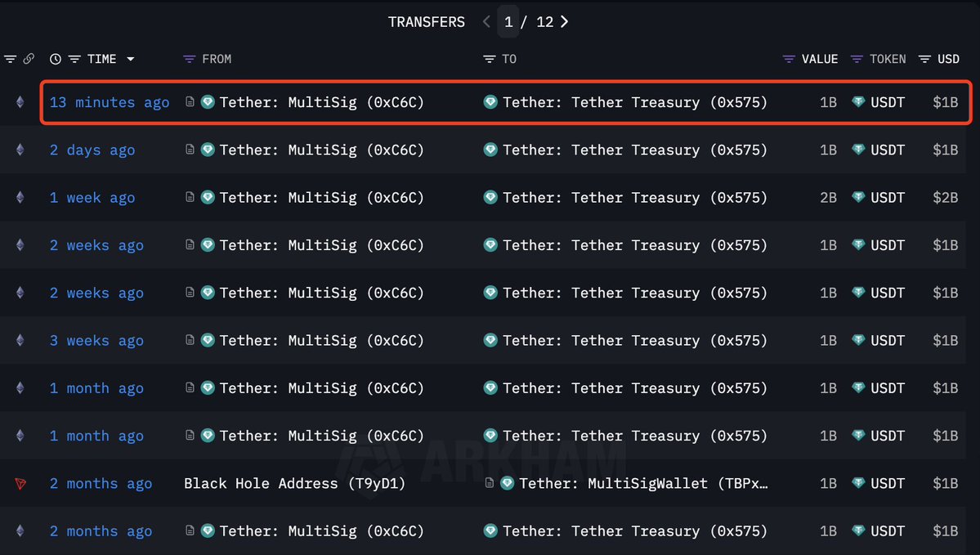
Task: Open the VALUE column filter
Action: pos(789,59)
